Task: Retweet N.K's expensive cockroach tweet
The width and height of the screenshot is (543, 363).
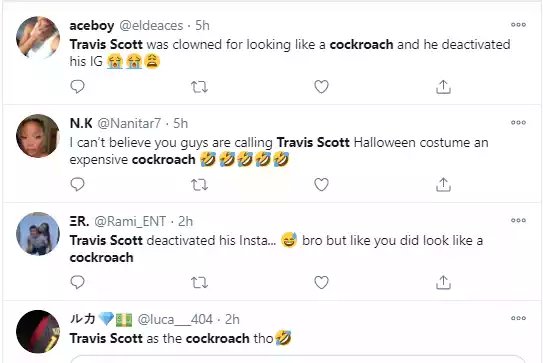Action: [x=199, y=185]
